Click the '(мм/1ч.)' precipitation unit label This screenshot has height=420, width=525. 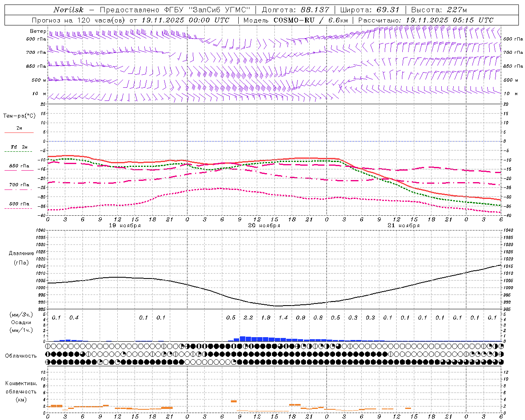(21, 330)
